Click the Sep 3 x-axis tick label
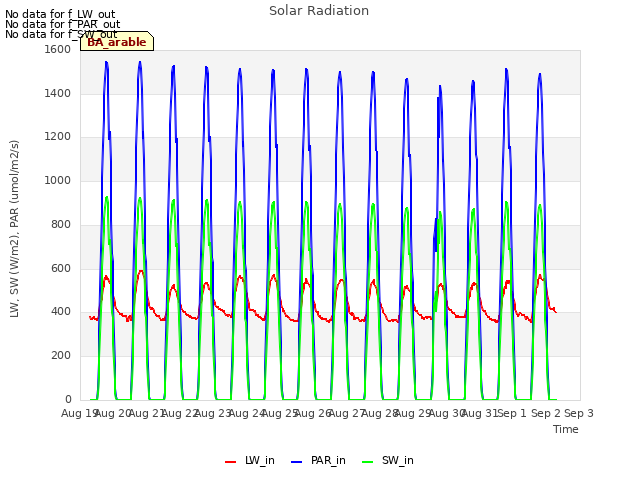The image size is (640, 480). tap(579, 413)
